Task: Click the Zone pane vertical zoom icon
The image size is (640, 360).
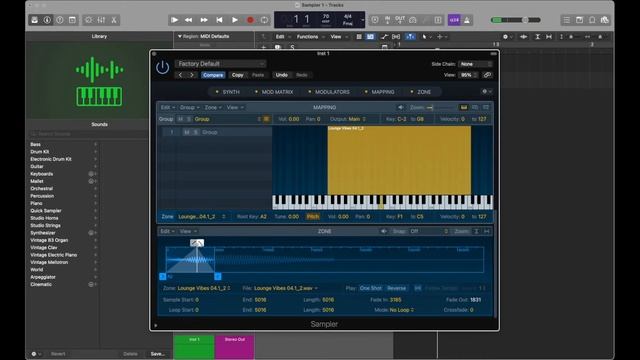Action: [476, 231]
